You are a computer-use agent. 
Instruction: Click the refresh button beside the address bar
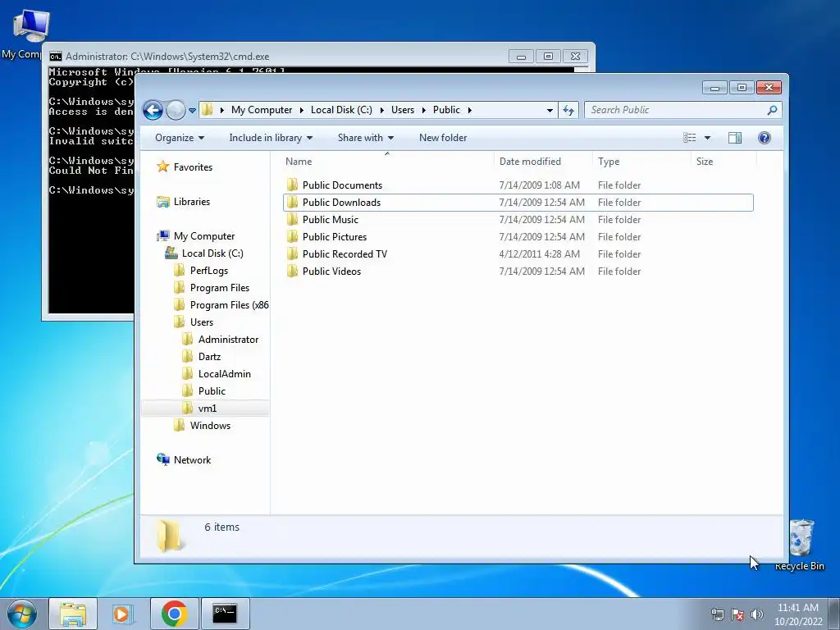point(568,111)
